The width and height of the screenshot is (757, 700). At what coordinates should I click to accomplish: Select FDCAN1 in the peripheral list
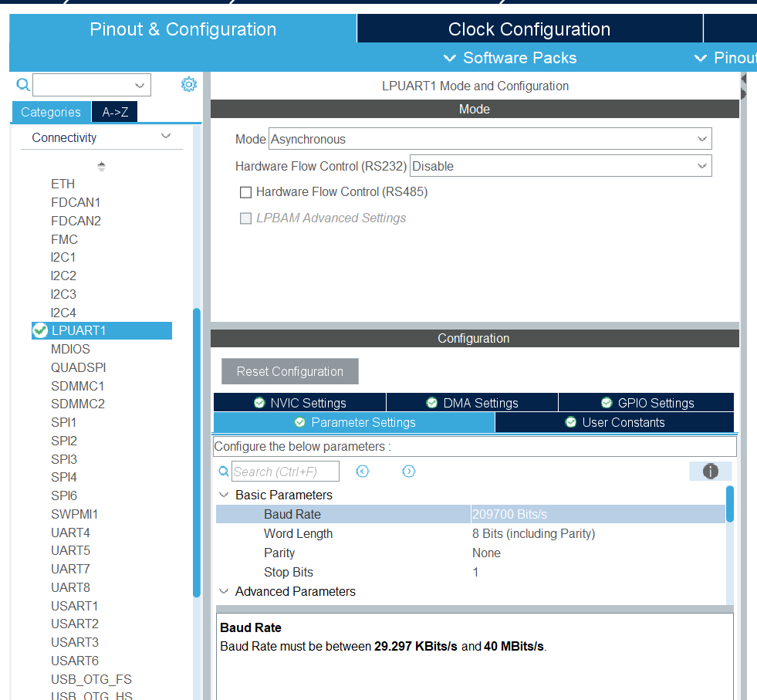pyautogui.click(x=76, y=202)
